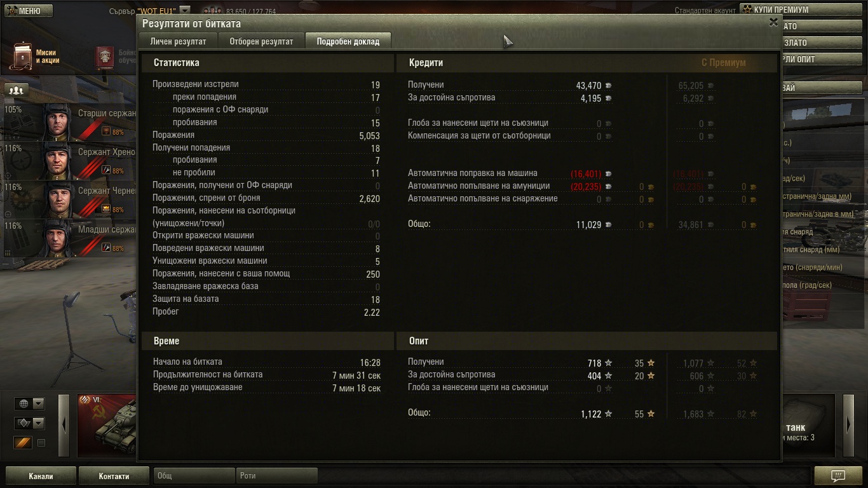The image size is (868, 488).
Task: Open the МЕНЮ button
Action: click(x=27, y=11)
